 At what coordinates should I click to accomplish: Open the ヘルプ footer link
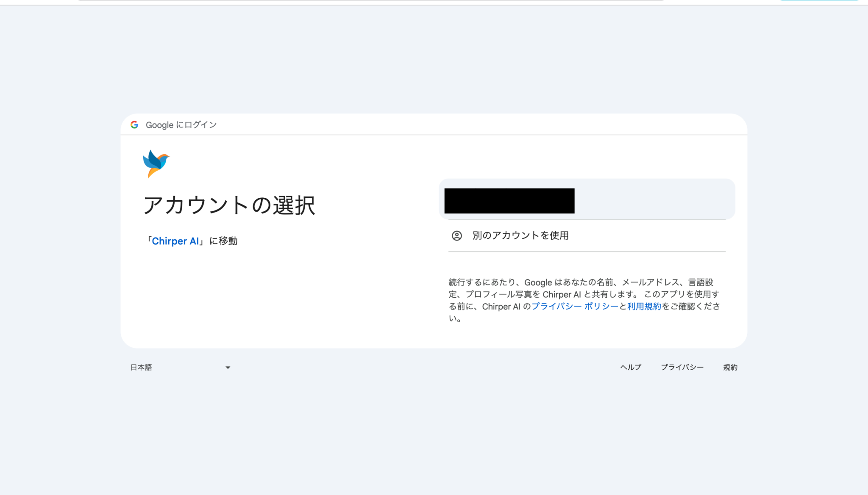coord(631,367)
